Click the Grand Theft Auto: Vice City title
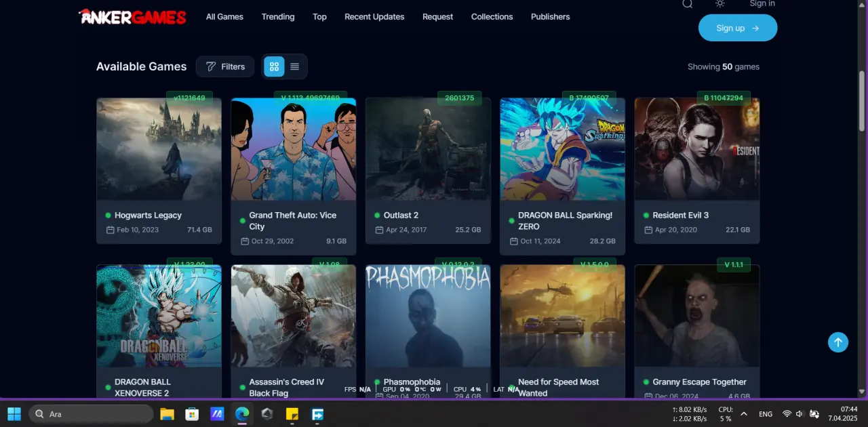Viewport: 868px width, 427px height. point(292,221)
